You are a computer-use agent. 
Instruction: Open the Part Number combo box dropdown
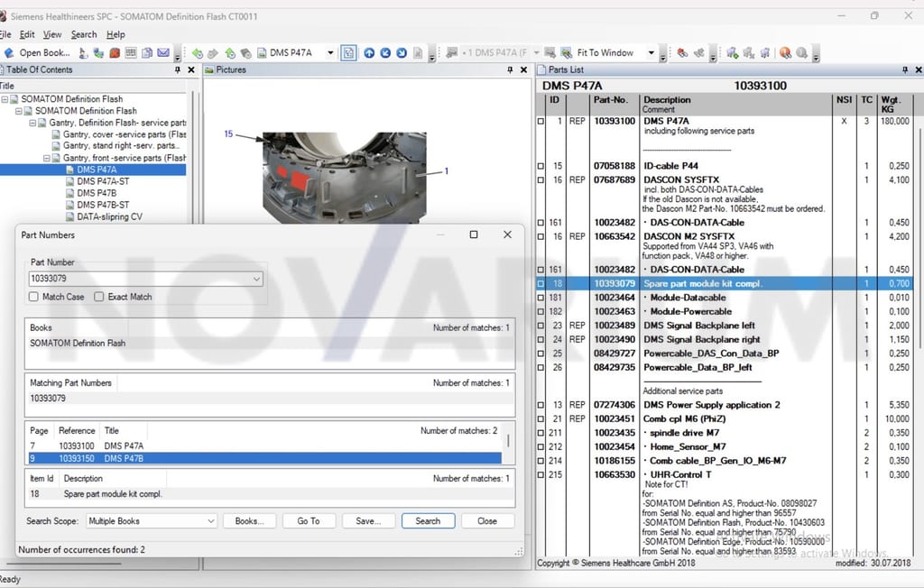point(256,279)
